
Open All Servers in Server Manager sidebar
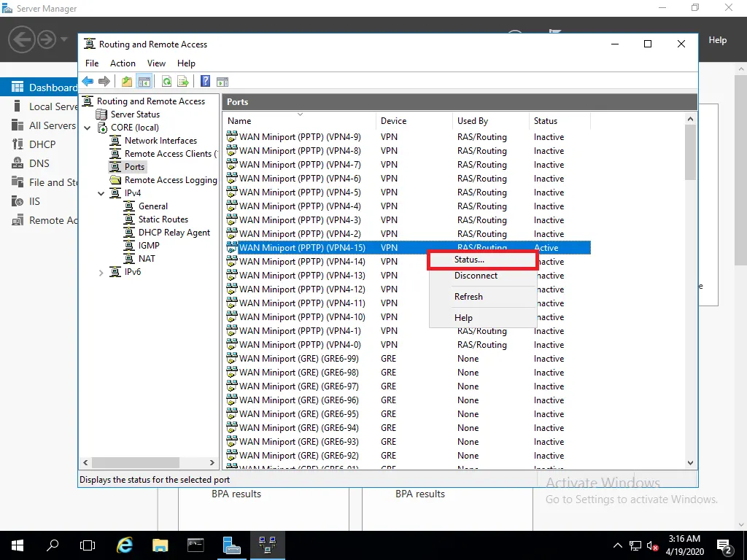(x=45, y=125)
